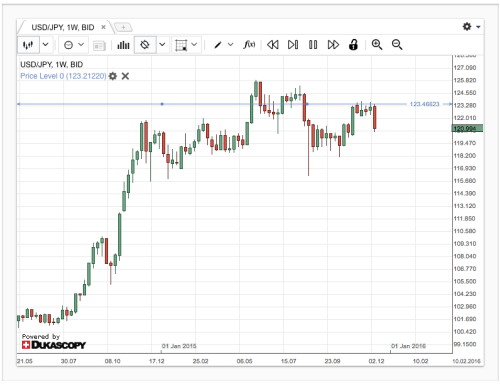Zoom out with the magnifier minus
The height and width of the screenshot is (384, 500).
tap(397, 45)
